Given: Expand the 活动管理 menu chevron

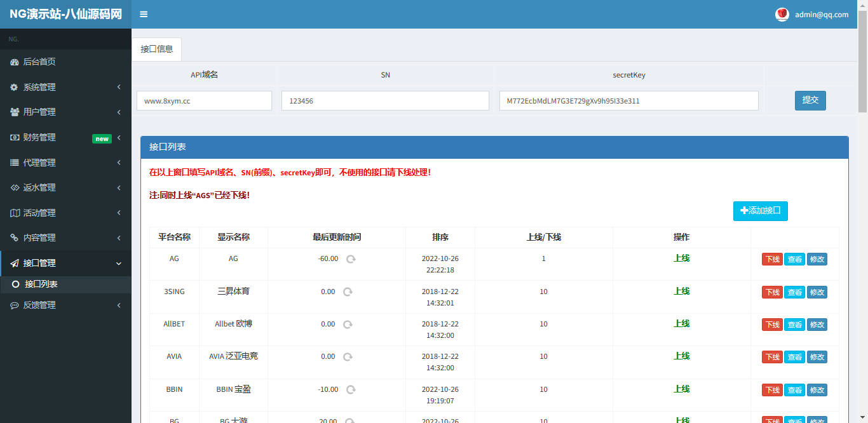Looking at the screenshot, I should [x=119, y=213].
